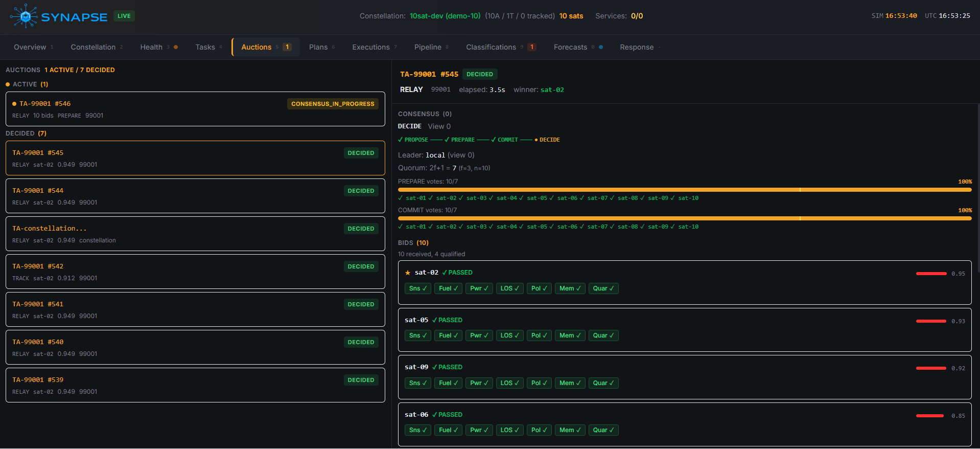This screenshot has height=449, width=980.
Task: Click the LIVE status badge
Action: [124, 16]
